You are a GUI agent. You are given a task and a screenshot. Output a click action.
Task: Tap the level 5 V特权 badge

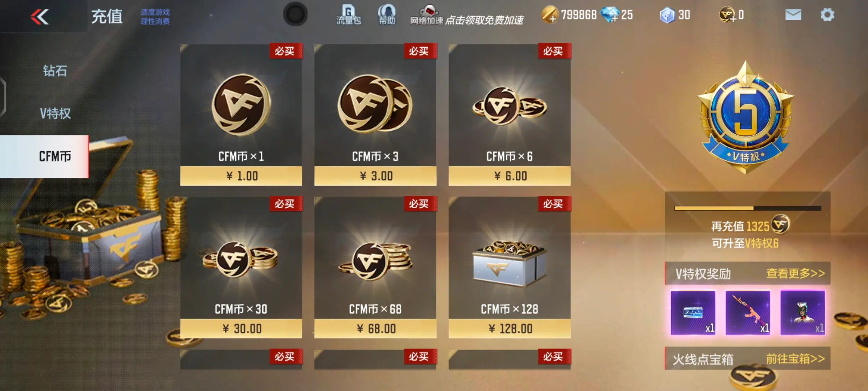pos(745,117)
